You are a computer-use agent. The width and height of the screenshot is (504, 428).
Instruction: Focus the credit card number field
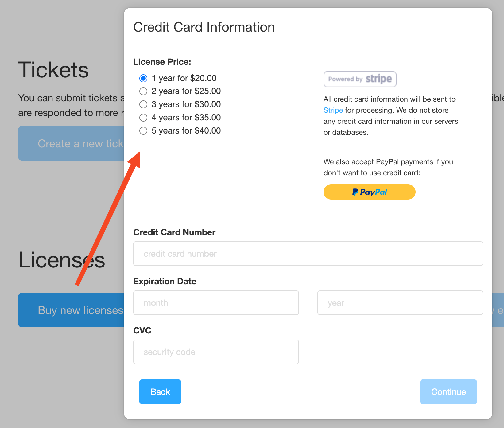click(308, 254)
